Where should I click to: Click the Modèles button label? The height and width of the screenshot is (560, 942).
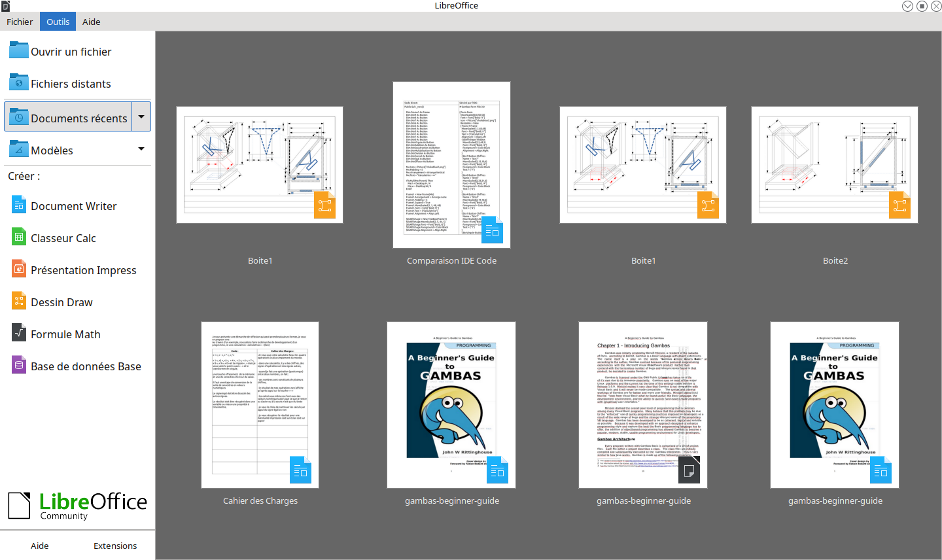pos(52,150)
